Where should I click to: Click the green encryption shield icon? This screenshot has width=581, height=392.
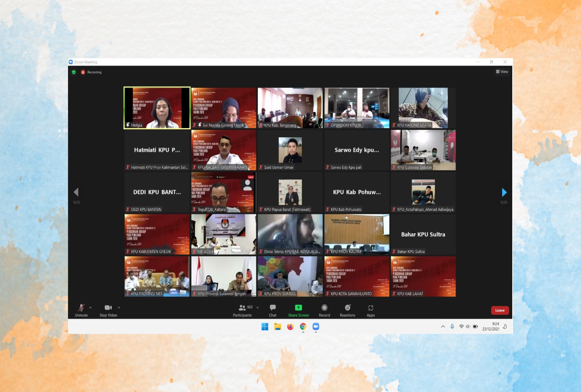(74, 72)
